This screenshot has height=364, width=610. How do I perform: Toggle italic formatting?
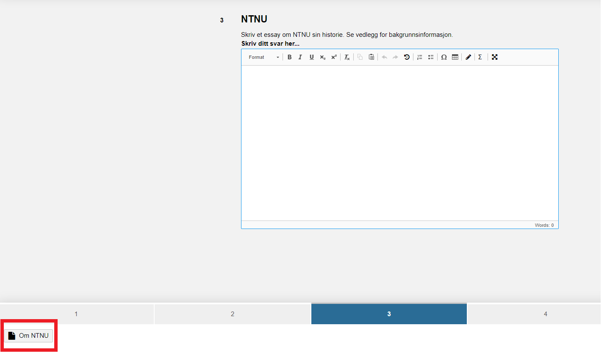[x=300, y=57]
